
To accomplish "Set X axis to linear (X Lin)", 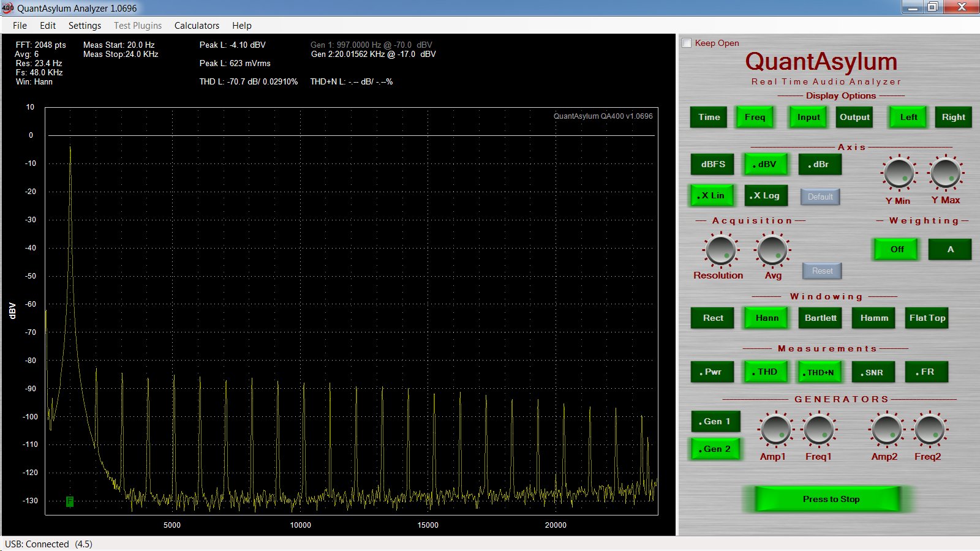I will tap(712, 195).
